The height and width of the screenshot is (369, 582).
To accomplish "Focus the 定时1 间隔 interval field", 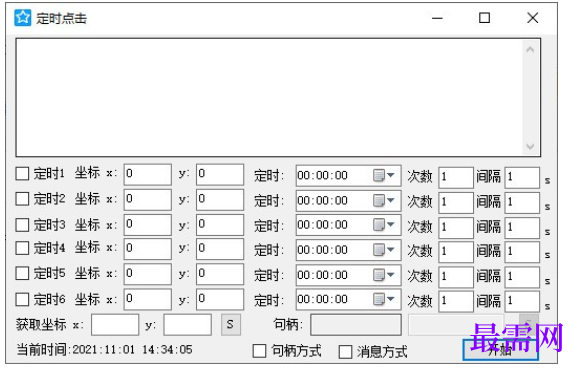I will tap(522, 177).
